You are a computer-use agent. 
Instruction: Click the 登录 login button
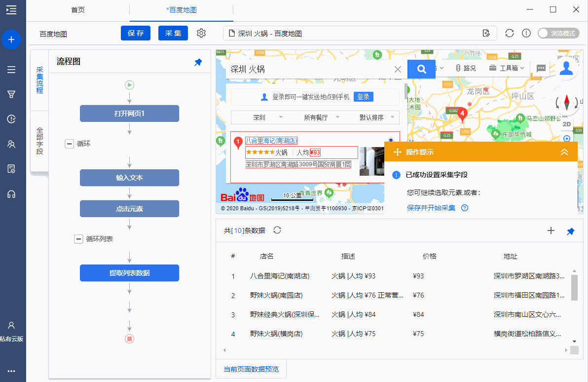(363, 97)
